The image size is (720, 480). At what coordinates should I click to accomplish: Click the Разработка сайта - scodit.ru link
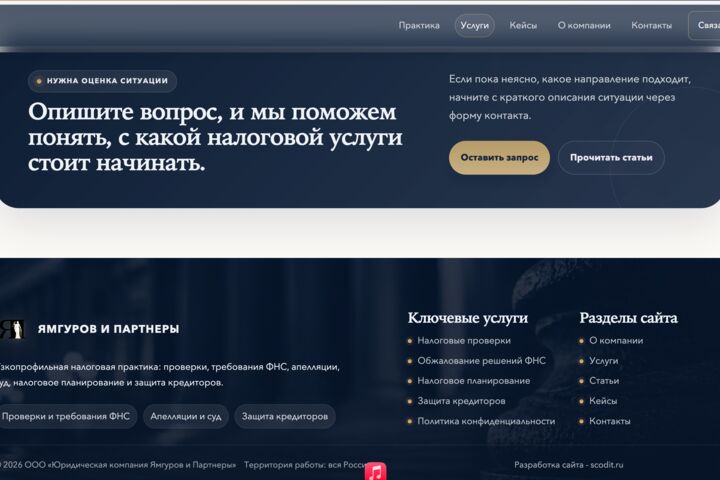click(568, 465)
